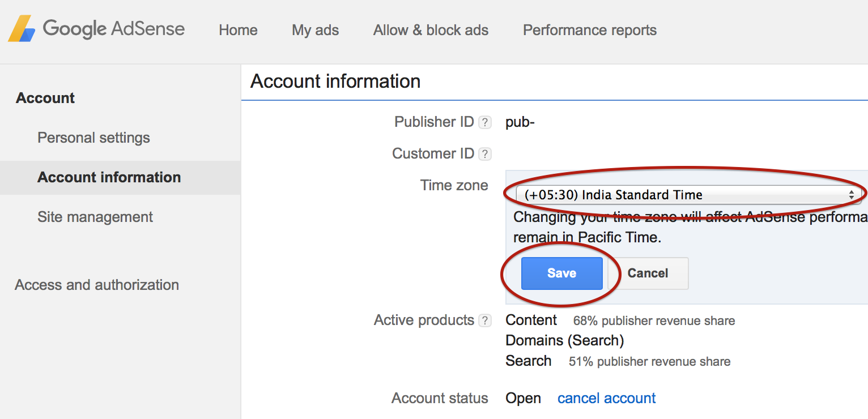This screenshot has width=868, height=419.
Task: Click the Content product label
Action: [531, 320]
